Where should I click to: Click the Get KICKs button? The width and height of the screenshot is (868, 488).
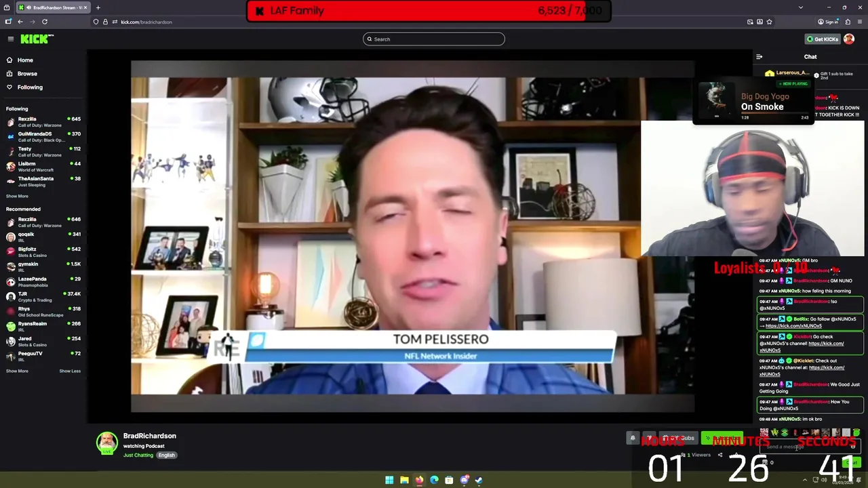tap(823, 39)
